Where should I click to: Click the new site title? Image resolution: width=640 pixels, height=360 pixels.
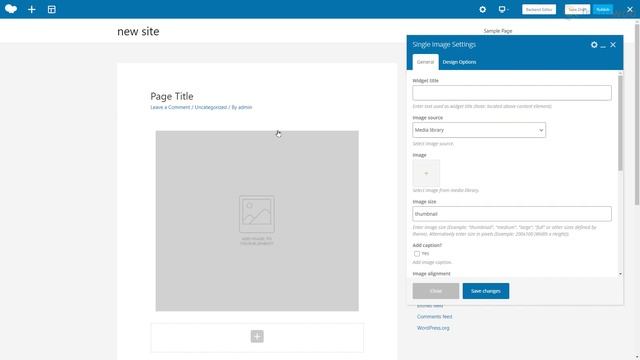click(x=138, y=31)
